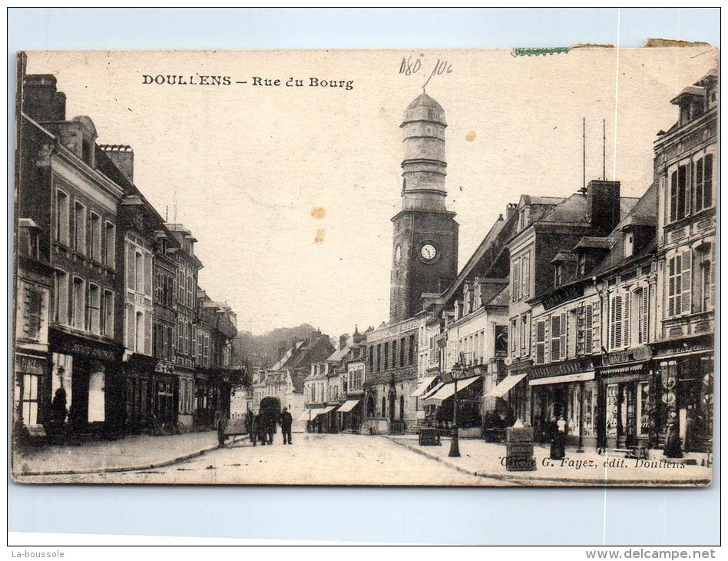This screenshot has width=728, height=561.
Task: Click the clock face on the belfry tower
Action: 428,252
